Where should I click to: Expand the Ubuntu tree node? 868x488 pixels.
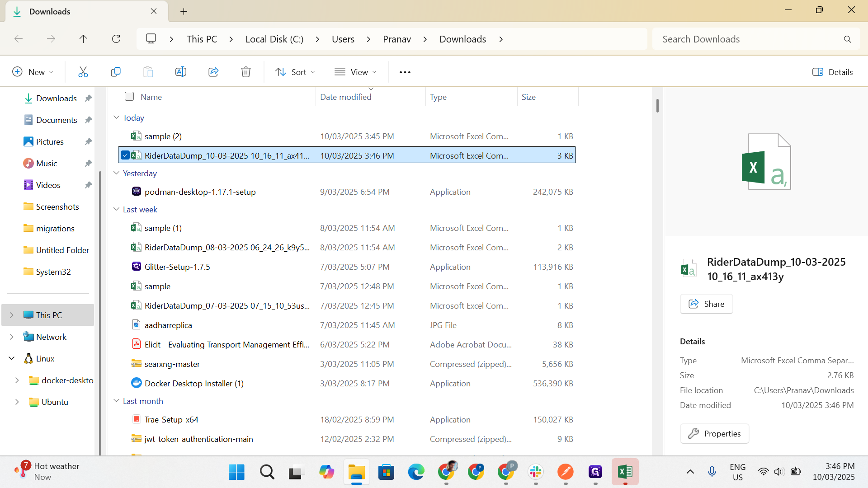point(17,402)
